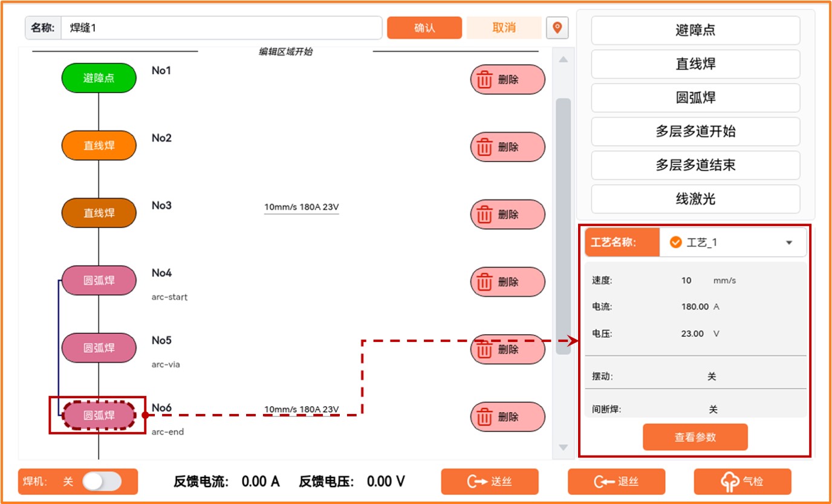Select the 圆弧焊 arc-start node No4
832x504 pixels.
[x=99, y=280]
